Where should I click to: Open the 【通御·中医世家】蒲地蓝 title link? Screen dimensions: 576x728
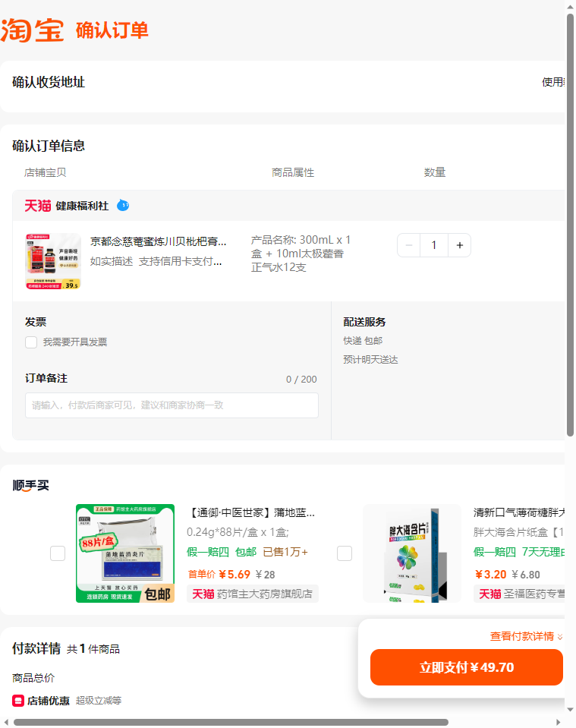pyautogui.click(x=251, y=512)
